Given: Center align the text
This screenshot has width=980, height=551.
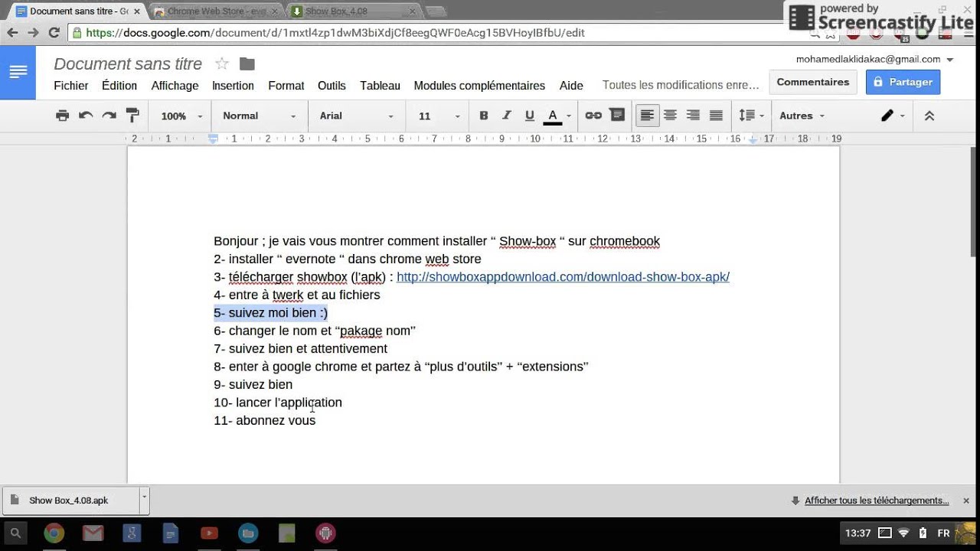Looking at the screenshot, I should pos(670,116).
